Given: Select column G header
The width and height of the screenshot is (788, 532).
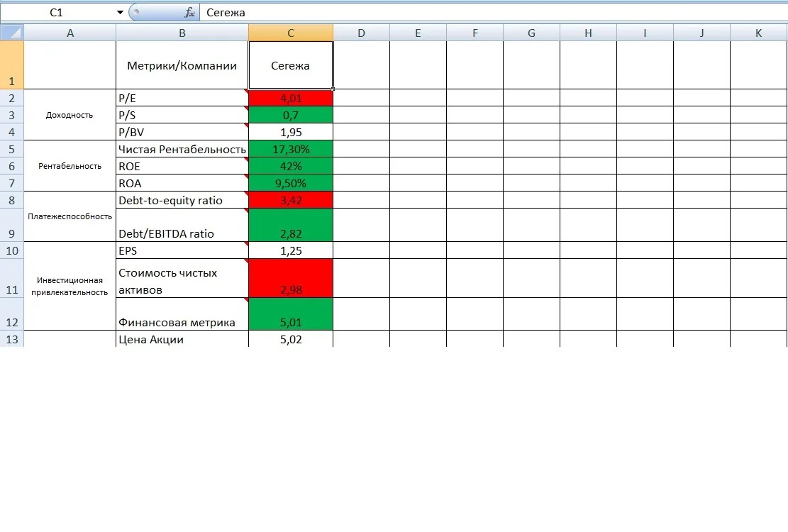Looking at the screenshot, I should coord(532,33).
